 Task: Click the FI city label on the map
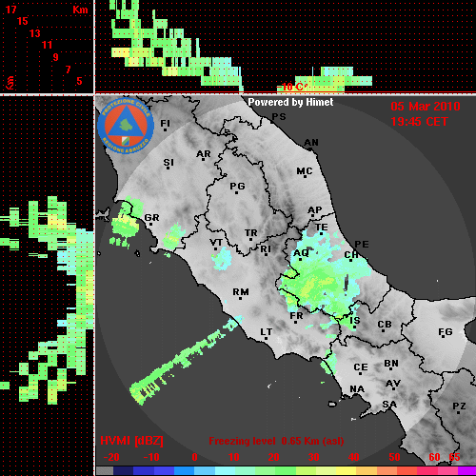[x=165, y=123]
